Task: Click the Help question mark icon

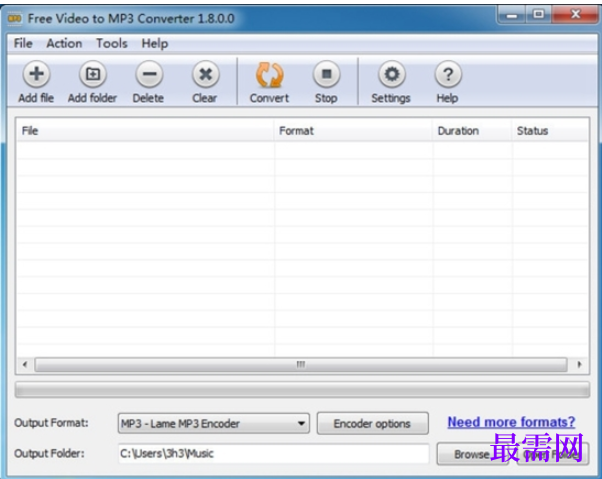Action: 448,74
